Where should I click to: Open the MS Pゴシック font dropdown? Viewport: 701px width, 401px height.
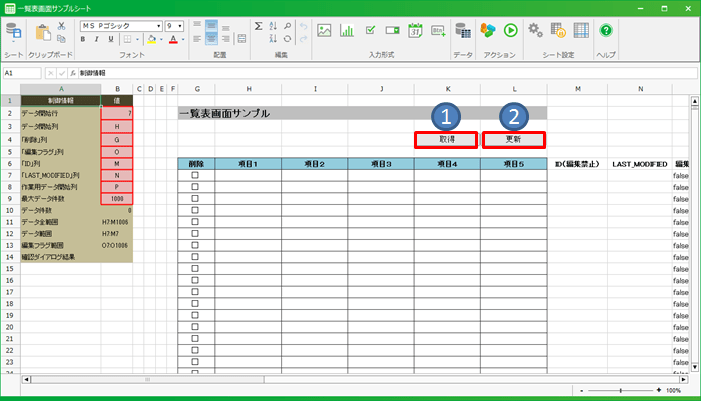point(157,25)
